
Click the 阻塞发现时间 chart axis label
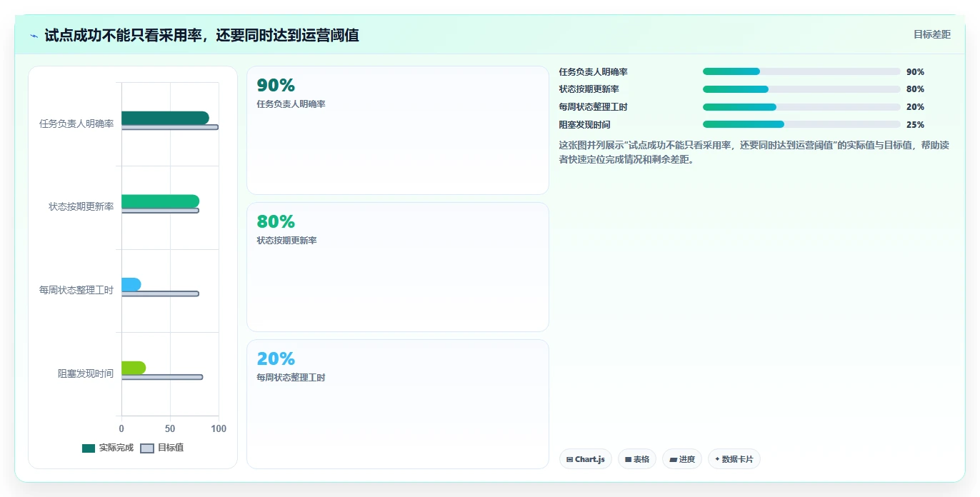[86, 373]
